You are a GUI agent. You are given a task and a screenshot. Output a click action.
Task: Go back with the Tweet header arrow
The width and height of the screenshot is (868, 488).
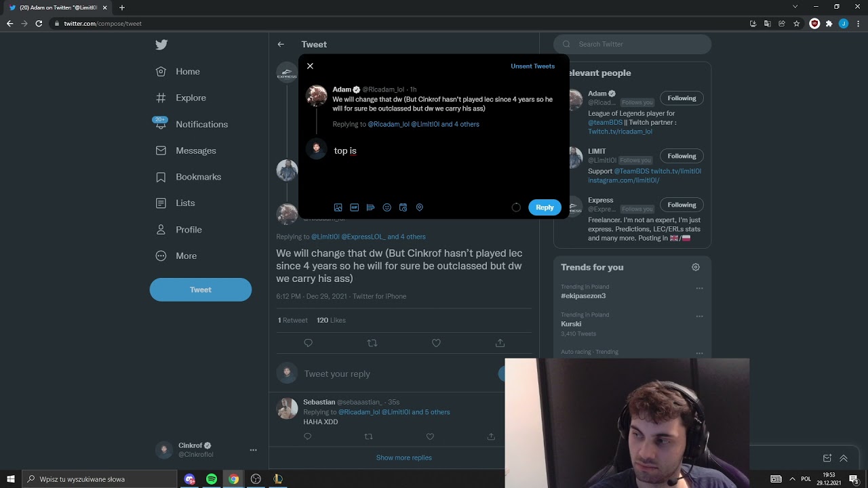tap(281, 44)
